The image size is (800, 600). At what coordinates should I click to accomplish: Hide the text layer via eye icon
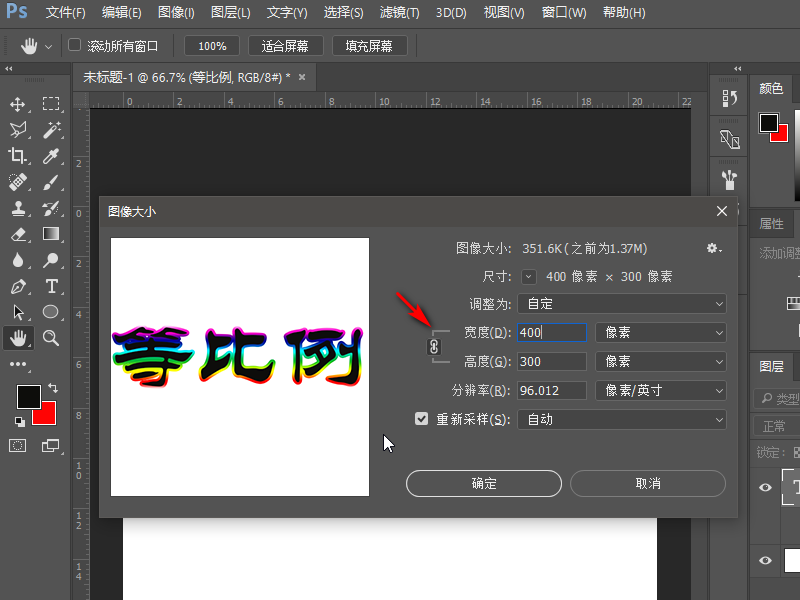[765, 487]
